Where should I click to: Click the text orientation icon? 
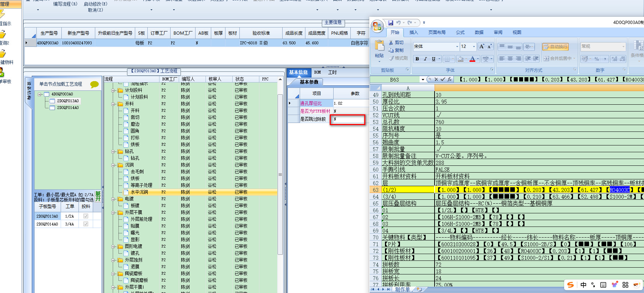pyautogui.click(x=528, y=46)
